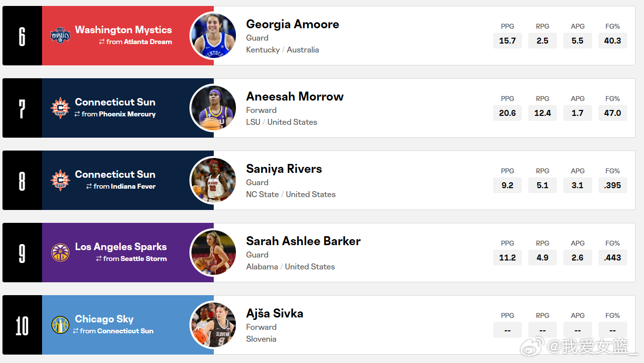Open Sarah Ashlee Barker's headshot thumbnail
Screen dimensions: 644x363
[213, 253]
